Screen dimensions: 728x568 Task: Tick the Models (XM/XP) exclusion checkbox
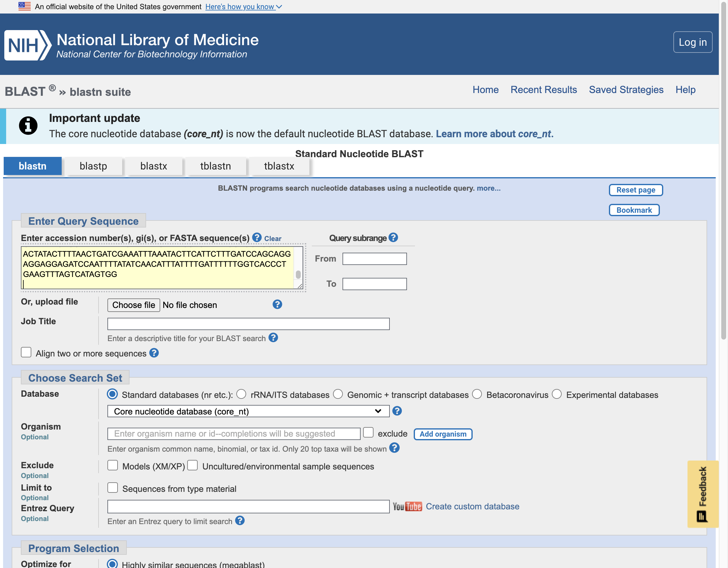(x=113, y=465)
